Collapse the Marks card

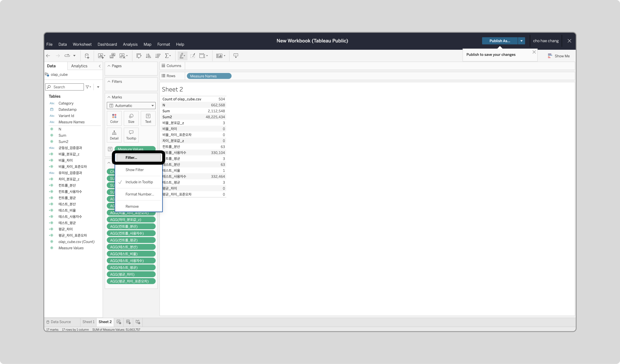point(109,97)
